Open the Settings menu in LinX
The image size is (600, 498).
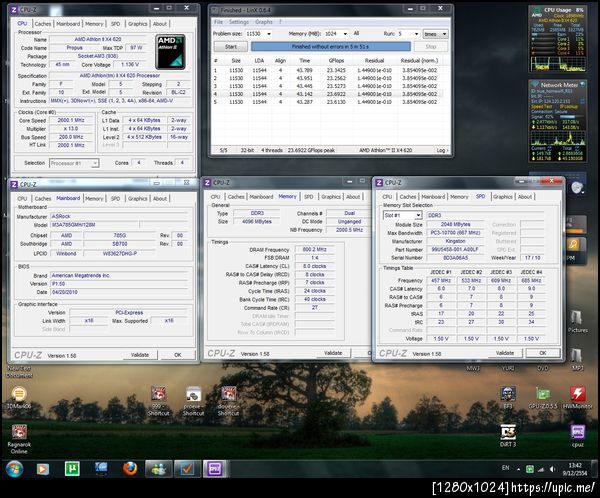pos(239,22)
